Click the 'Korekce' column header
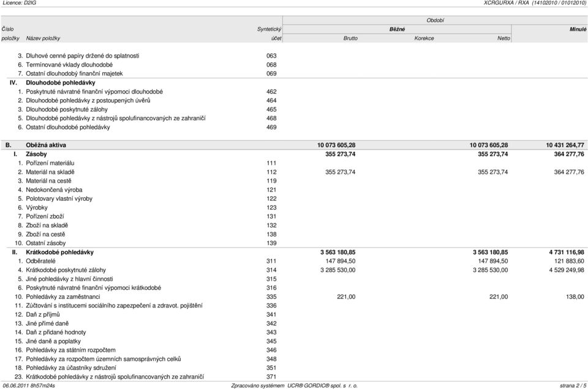This screenshot has width=588, height=389. pos(424,38)
